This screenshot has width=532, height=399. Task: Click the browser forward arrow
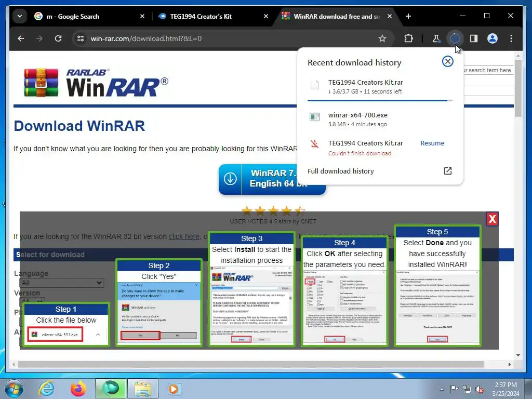(39, 38)
